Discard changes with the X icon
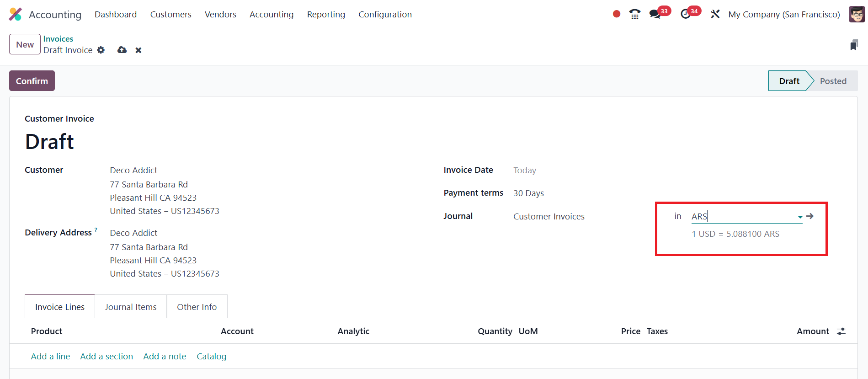 (138, 50)
